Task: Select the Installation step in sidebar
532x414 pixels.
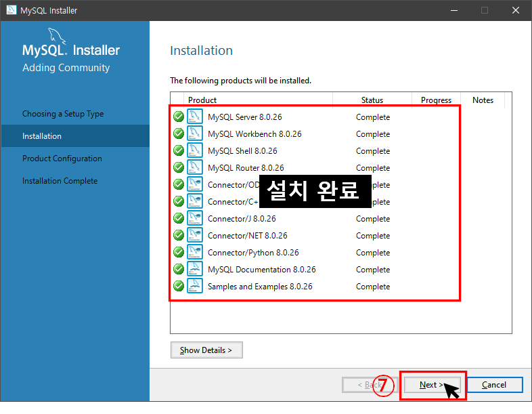Action: 75,136
